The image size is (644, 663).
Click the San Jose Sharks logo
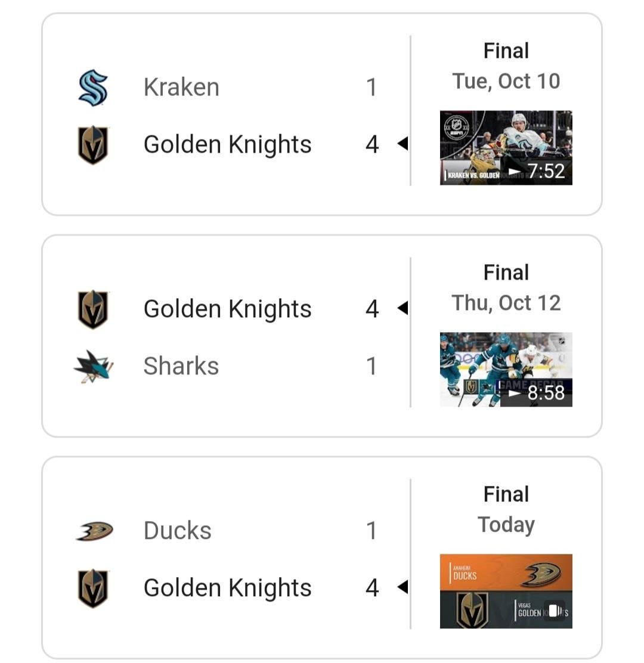[x=94, y=366]
